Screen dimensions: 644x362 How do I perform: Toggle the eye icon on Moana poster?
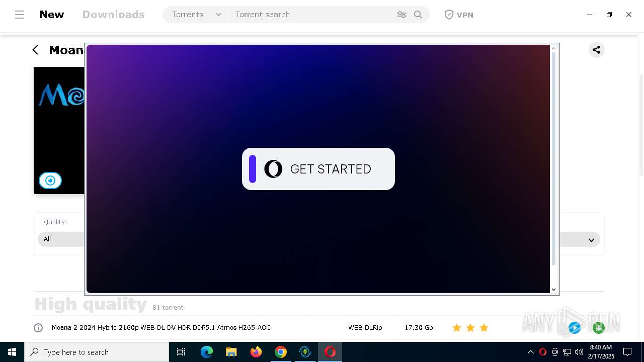(50, 180)
